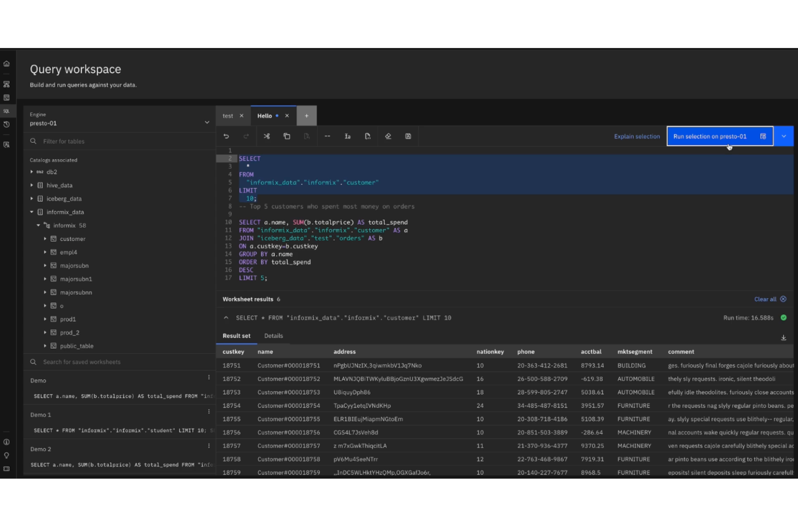Cut the selected SQL text
Viewport: 798px width, 532px height.
(267, 136)
